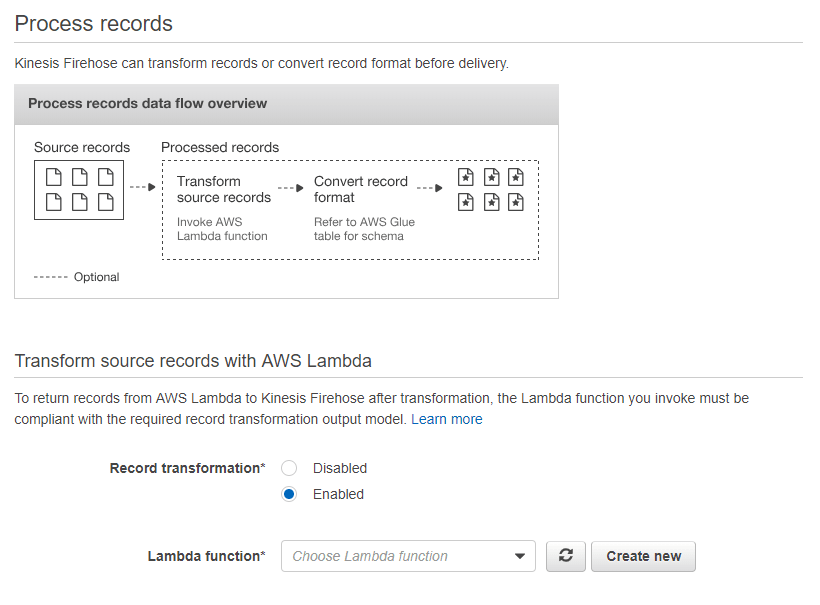Click the Disabled radio label text
This screenshot has width=820, height=605.
pyautogui.click(x=340, y=468)
